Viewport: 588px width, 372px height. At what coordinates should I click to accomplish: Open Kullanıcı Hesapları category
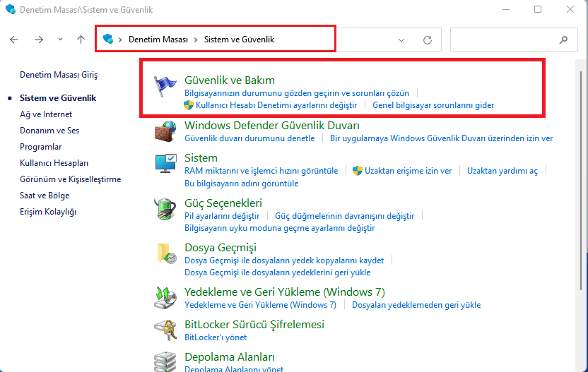pos(54,163)
